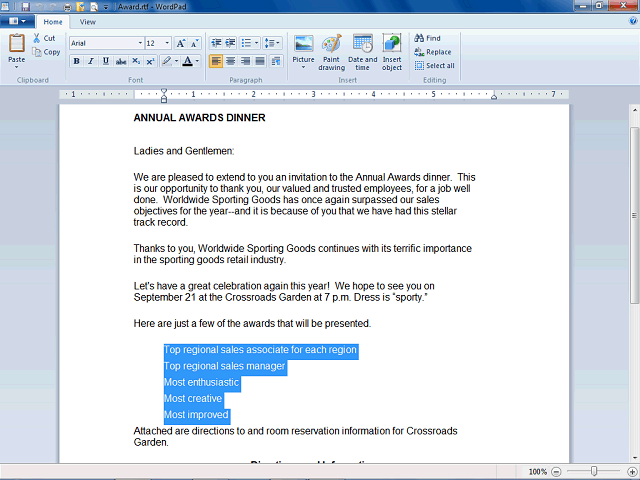Cut the selected text
The width and height of the screenshot is (640, 480).
[44, 38]
